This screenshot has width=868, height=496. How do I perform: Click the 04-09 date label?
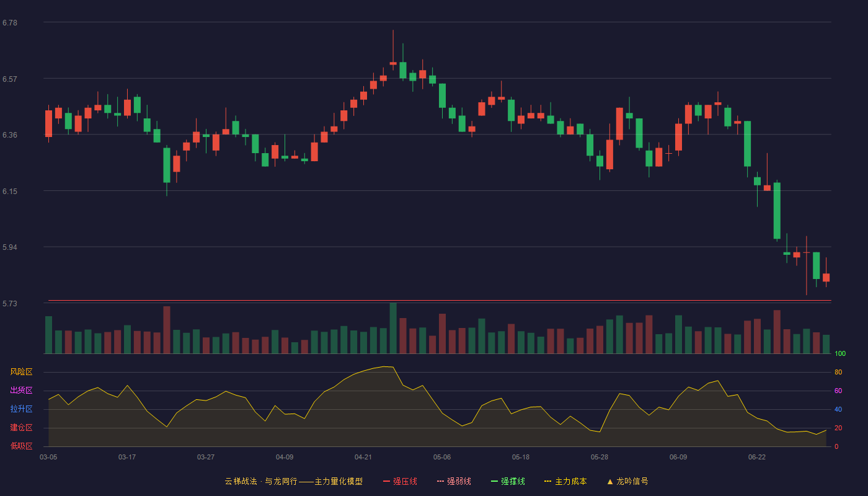(285, 457)
